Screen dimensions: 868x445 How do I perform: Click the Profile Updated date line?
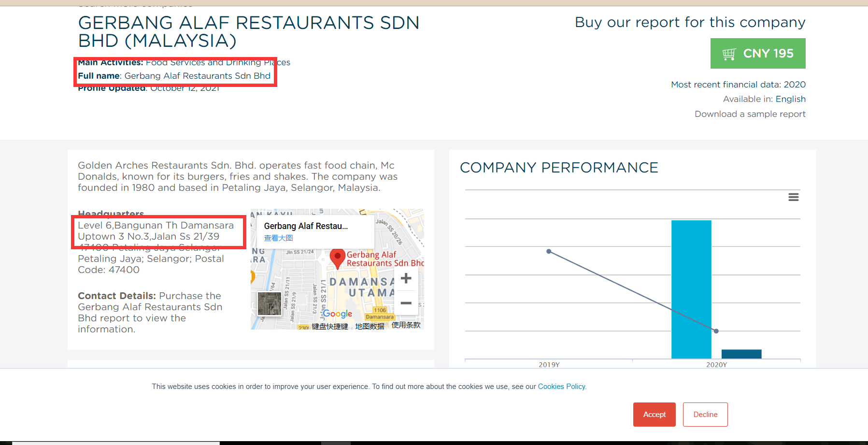tap(149, 88)
